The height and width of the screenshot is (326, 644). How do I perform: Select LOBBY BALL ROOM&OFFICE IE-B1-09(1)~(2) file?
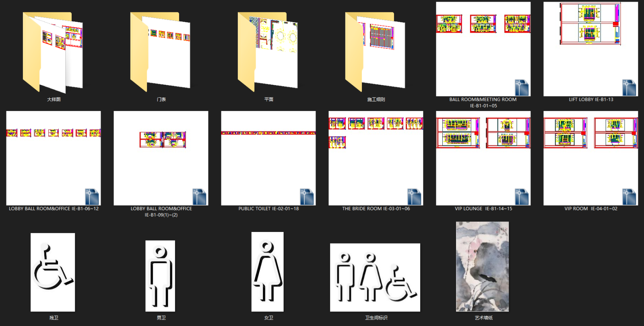point(161,158)
